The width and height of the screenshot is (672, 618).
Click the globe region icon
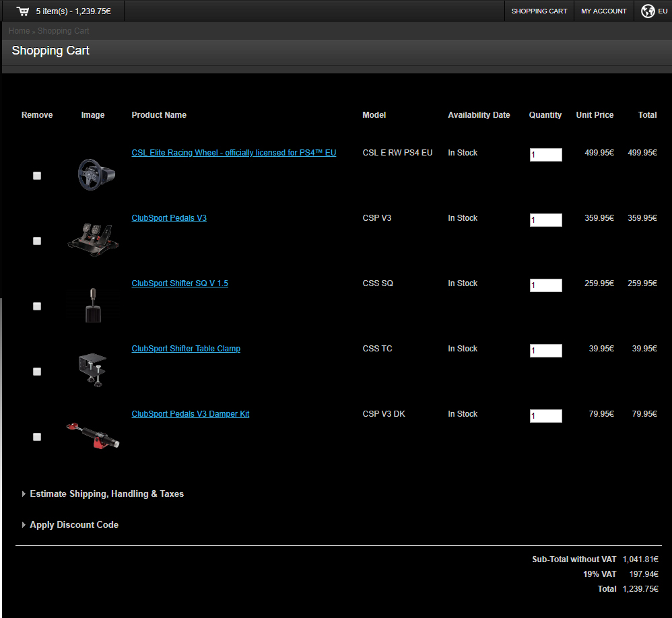(648, 11)
